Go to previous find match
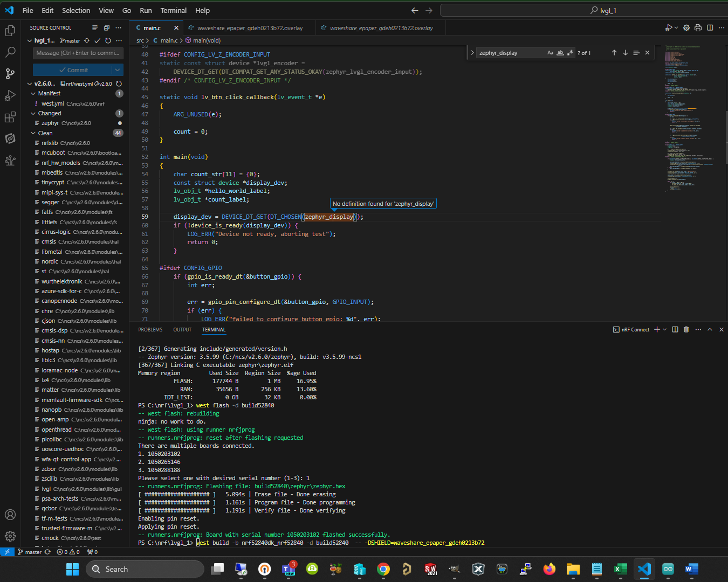 614,52
